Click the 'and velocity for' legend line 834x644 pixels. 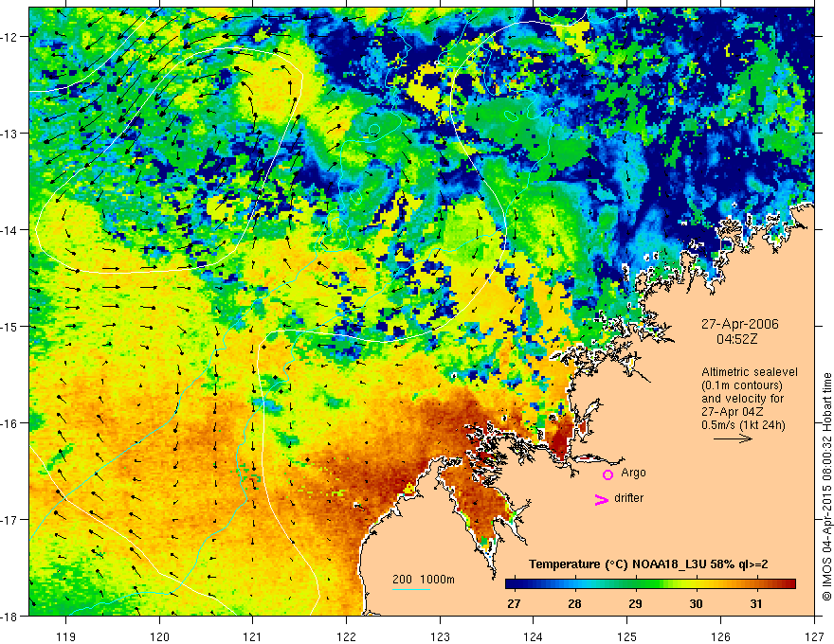[742, 399]
